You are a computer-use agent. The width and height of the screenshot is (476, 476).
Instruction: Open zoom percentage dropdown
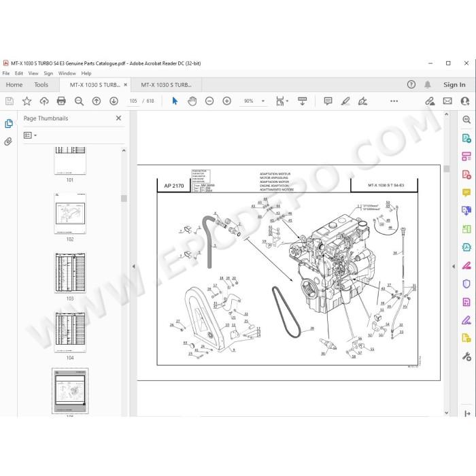pyautogui.click(x=263, y=101)
